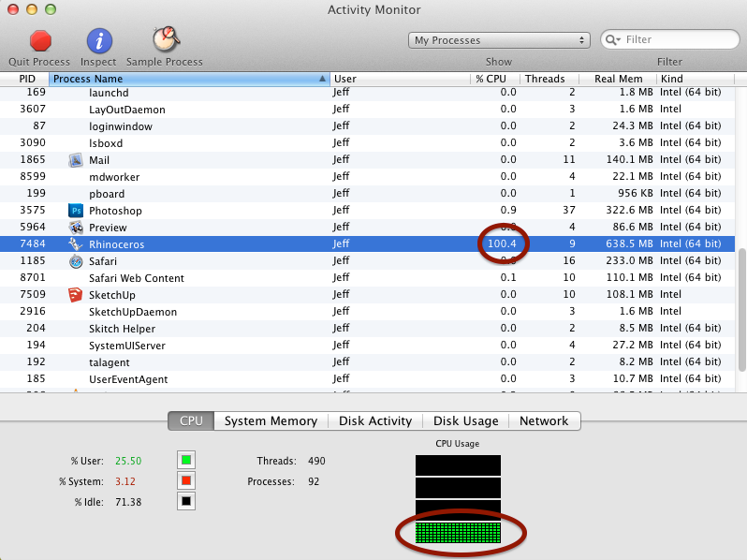This screenshot has height=560, width=747.
Task: Select the SystemUIServer process row
Action: click(367, 346)
